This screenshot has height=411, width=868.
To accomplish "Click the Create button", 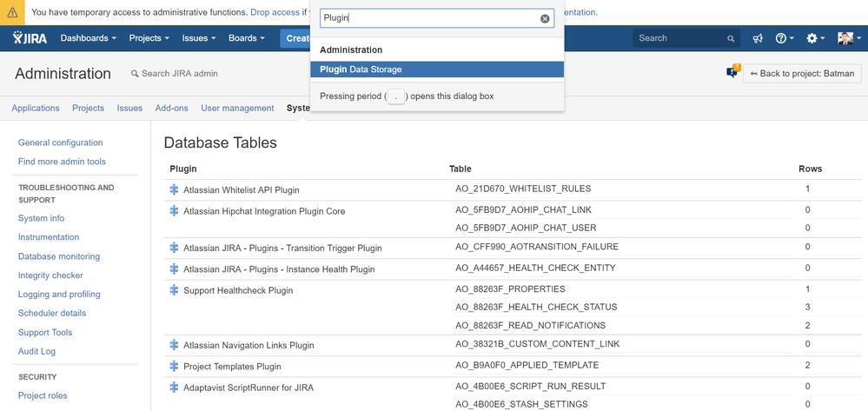I will coord(295,38).
